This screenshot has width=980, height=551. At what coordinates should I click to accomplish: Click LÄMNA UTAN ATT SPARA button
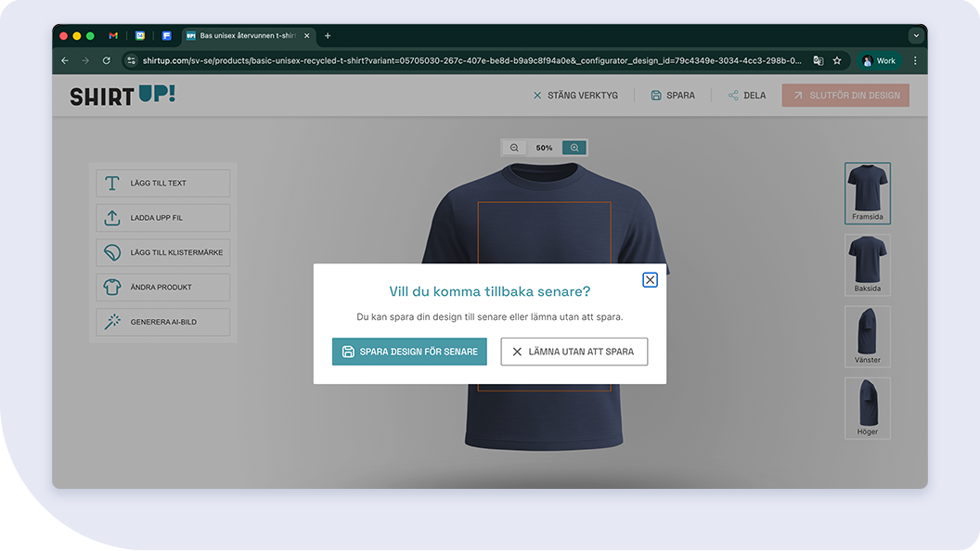pyautogui.click(x=574, y=352)
